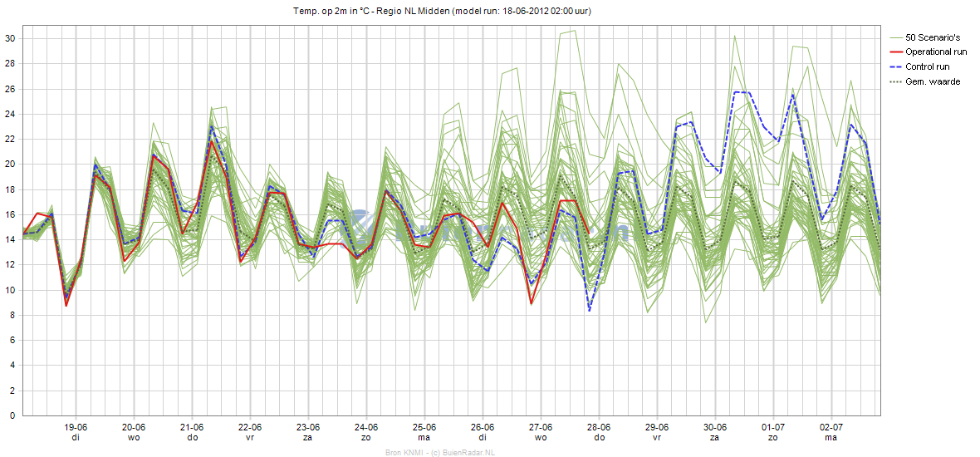
Task: Click the y-axis value '18'
Action: coord(10,189)
